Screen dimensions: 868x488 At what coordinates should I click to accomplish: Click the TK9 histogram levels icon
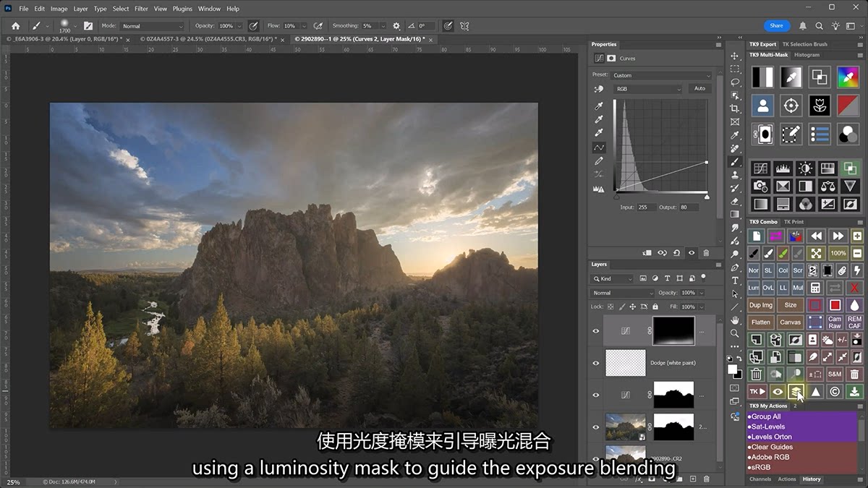782,168
